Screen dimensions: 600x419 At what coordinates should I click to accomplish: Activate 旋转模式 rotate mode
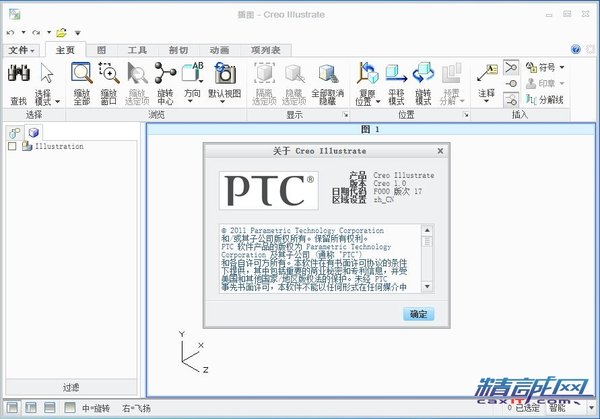(x=423, y=73)
